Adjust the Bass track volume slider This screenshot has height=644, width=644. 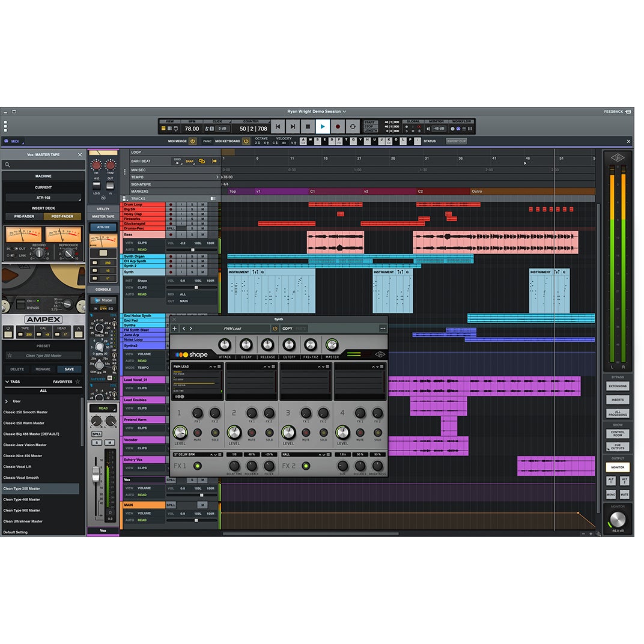(x=192, y=250)
